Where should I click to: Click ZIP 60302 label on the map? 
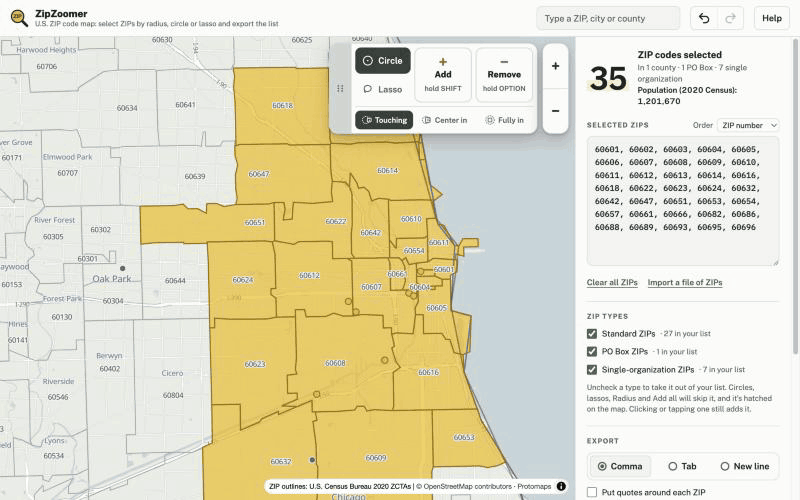[101, 230]
